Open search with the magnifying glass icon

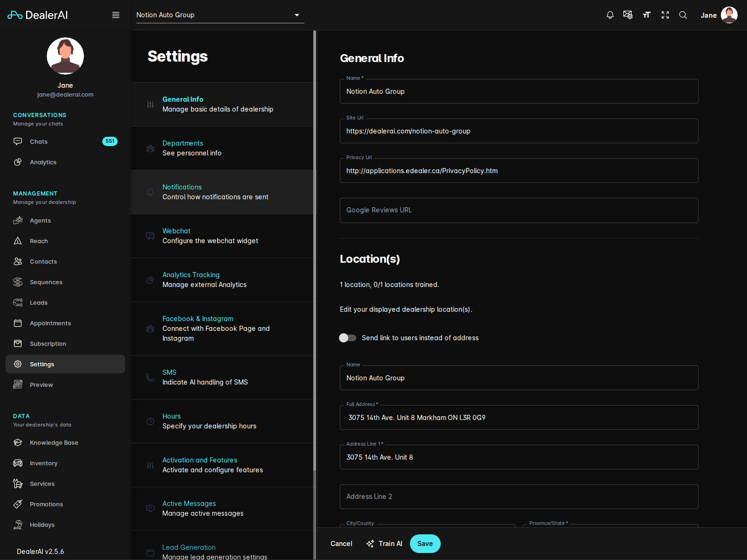(x=683, y=14)
